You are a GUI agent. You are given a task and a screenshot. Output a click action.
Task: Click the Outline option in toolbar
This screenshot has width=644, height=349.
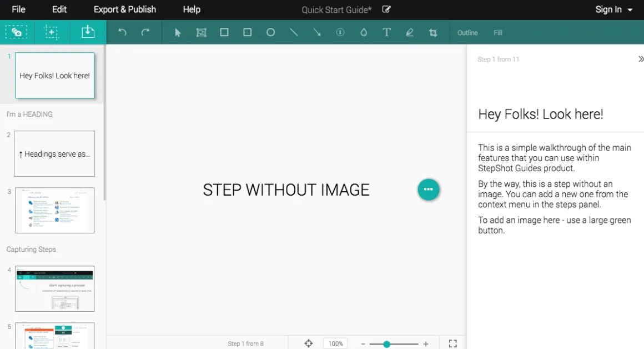coord(467,32)
